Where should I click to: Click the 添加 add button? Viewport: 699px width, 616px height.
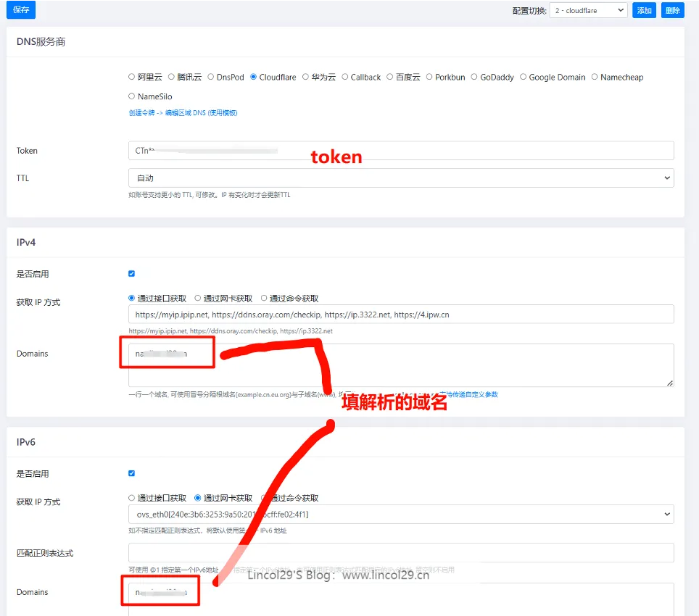[644, 10]
